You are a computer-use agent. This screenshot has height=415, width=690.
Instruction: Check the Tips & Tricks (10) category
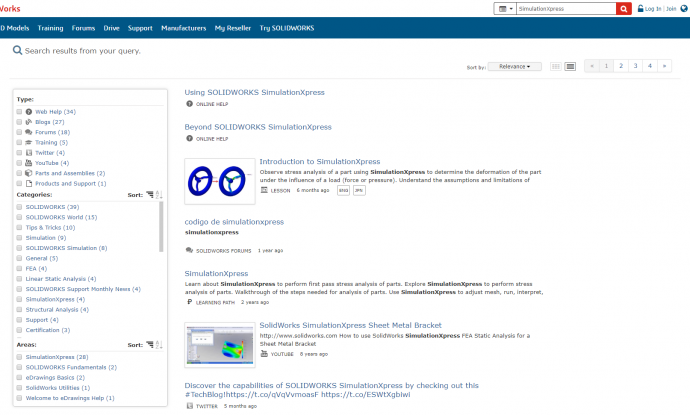19,228
